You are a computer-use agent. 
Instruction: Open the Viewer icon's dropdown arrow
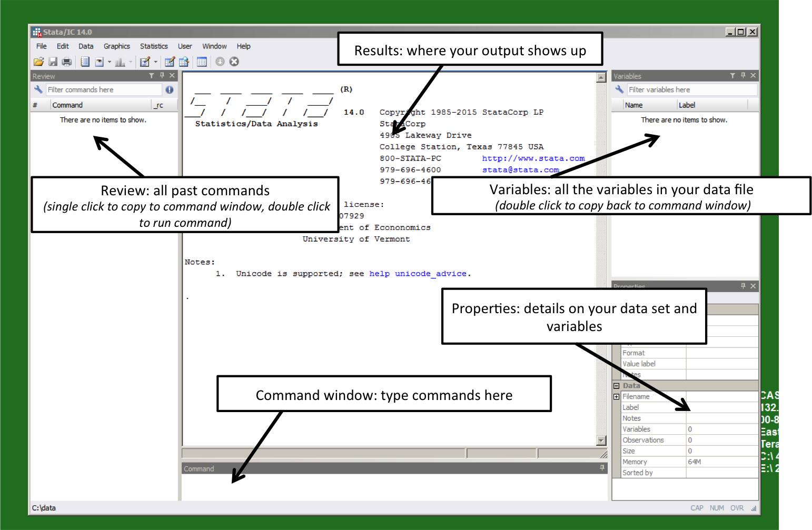pos(110,62)
